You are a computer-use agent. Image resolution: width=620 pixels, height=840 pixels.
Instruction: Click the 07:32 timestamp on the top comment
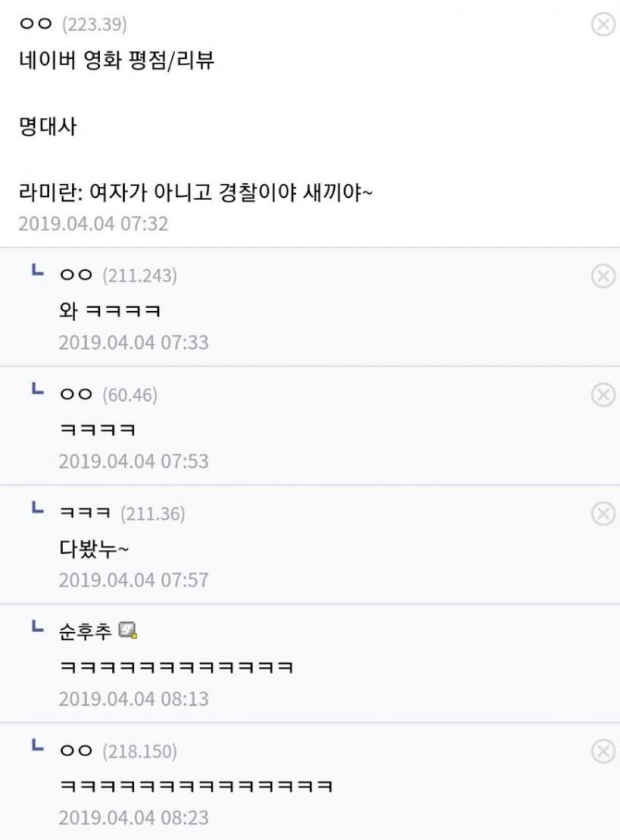[93, 224]
